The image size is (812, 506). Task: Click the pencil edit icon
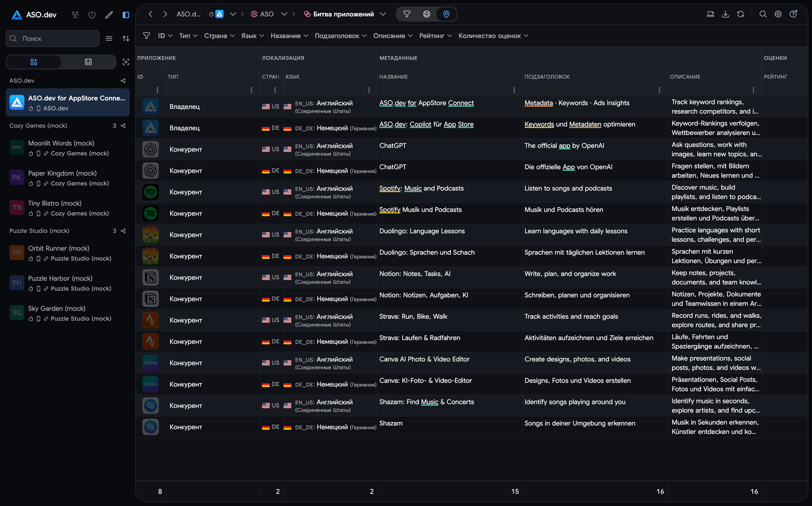(109, 15)
